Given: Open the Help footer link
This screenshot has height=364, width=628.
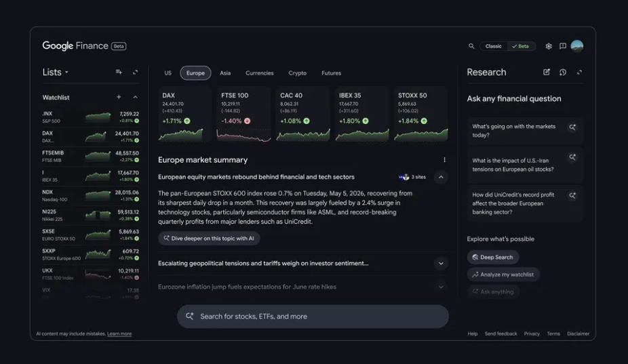Looking at the screenshot, I should pos(473,334).
